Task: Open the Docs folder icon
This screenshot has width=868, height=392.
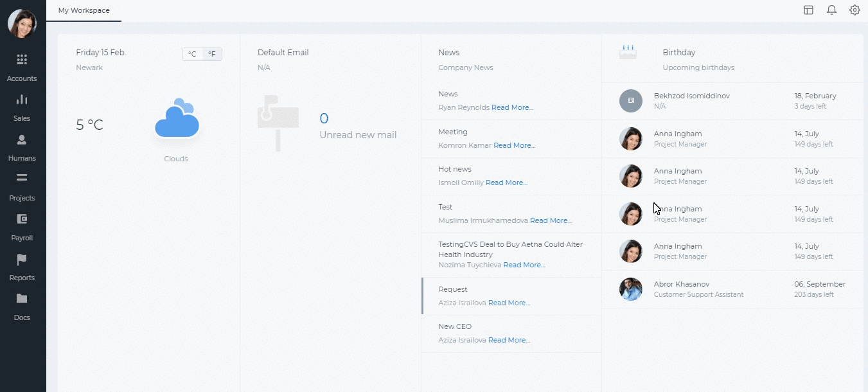Action: (x=22, y=298)
